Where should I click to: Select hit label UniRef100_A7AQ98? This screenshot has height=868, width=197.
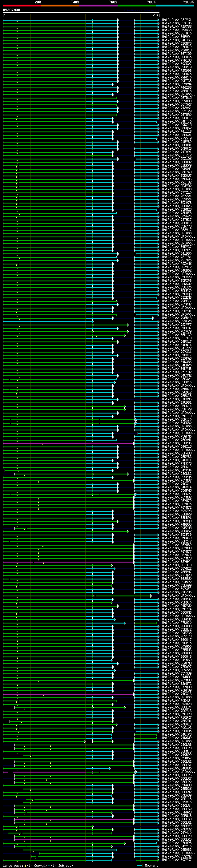pyautogui.click(x=177, y=843)
